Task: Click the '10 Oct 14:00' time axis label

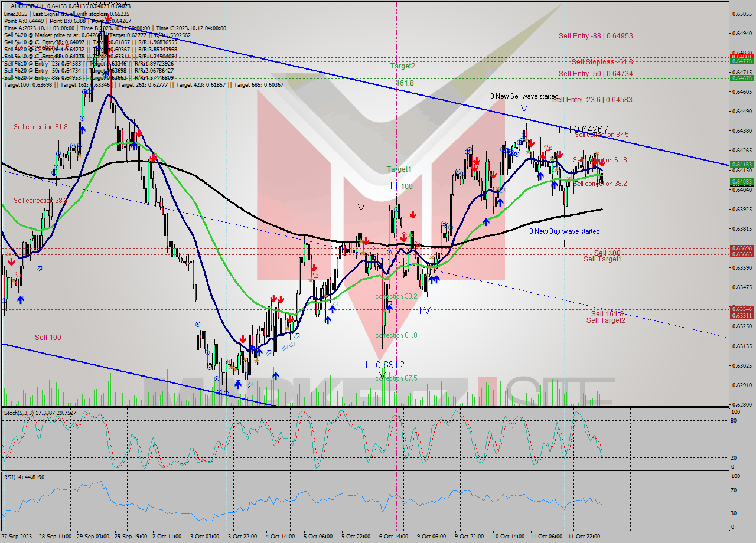Action: (509, 537)
